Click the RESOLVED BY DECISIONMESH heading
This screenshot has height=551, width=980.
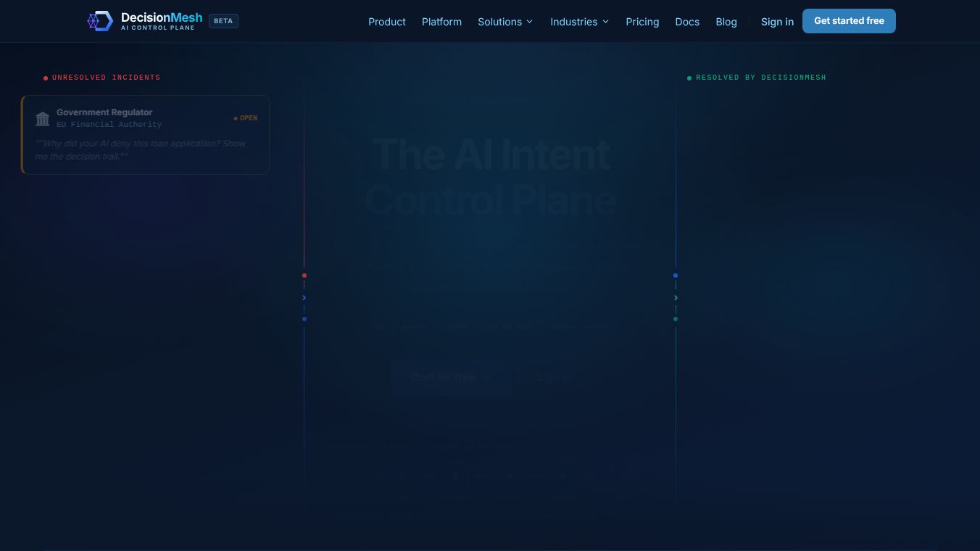[x=761, y=78]
